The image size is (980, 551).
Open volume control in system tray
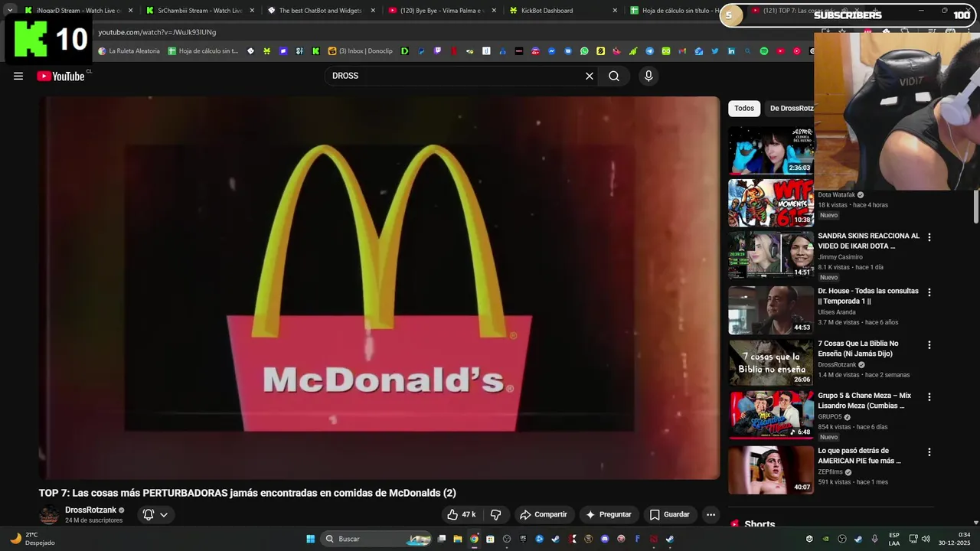click(926, 539)
